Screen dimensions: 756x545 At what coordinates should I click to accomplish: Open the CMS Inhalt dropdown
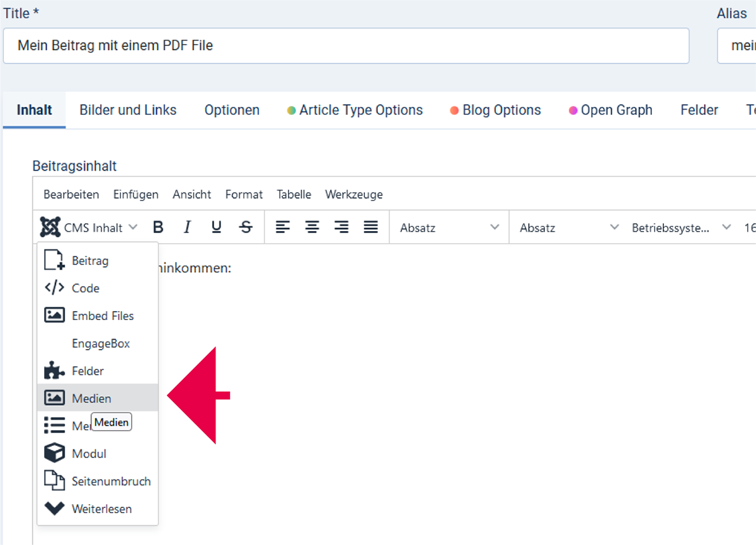click(x=89, y=227)
